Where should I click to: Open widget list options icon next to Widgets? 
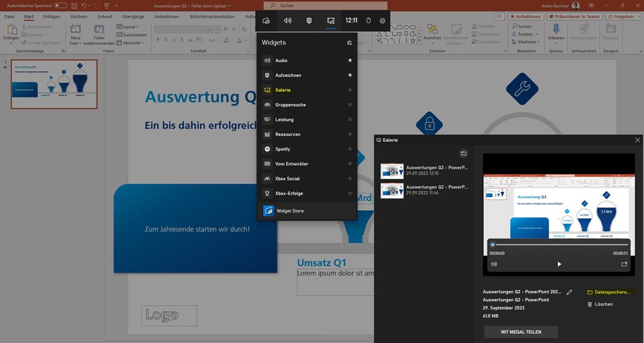[x=350, y=43]
